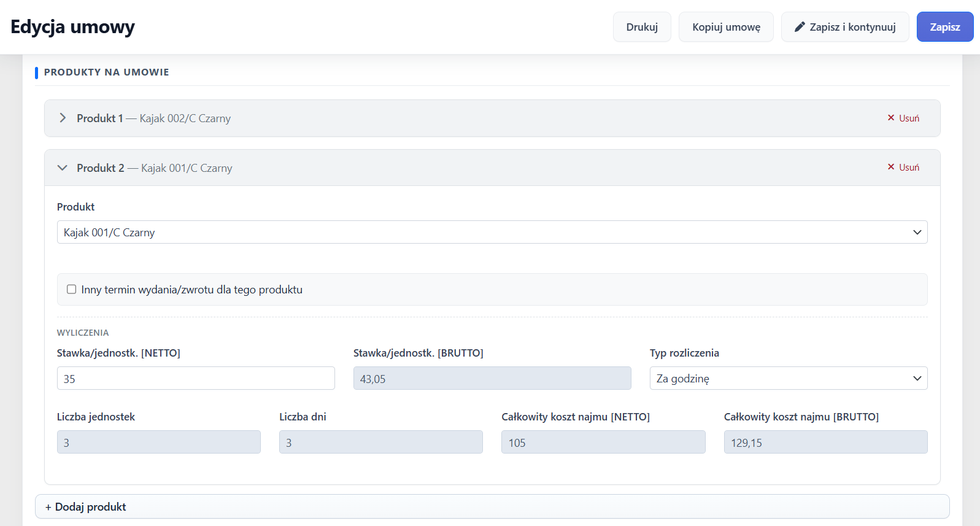Click the Drukuj button
This screenshot has width=980, height=526.
pyautogui.click(x=642, y=27)
